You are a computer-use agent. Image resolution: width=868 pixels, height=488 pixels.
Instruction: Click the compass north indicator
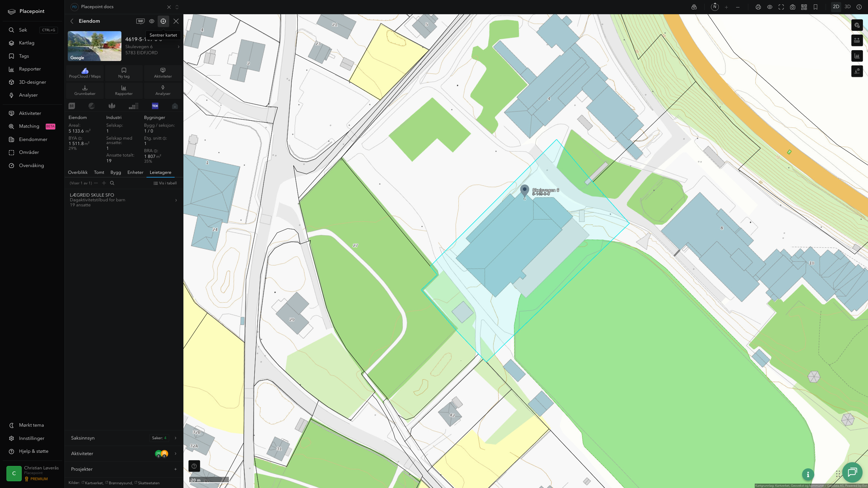(715, 7)
